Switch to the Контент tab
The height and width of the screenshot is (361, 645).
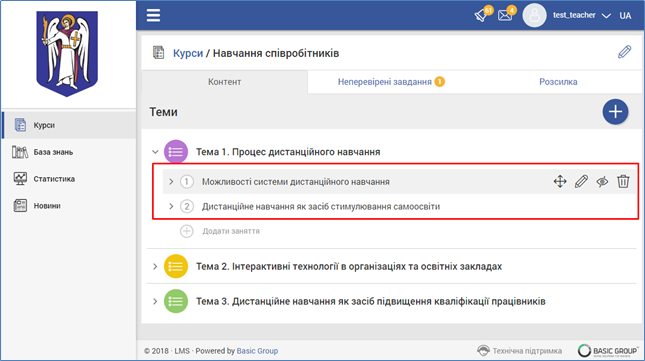pyautogui.click(x=225, y=82)
